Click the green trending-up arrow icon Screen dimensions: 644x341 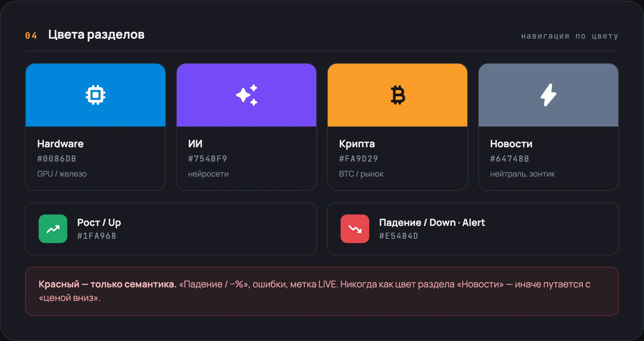[x=53, y=229]
